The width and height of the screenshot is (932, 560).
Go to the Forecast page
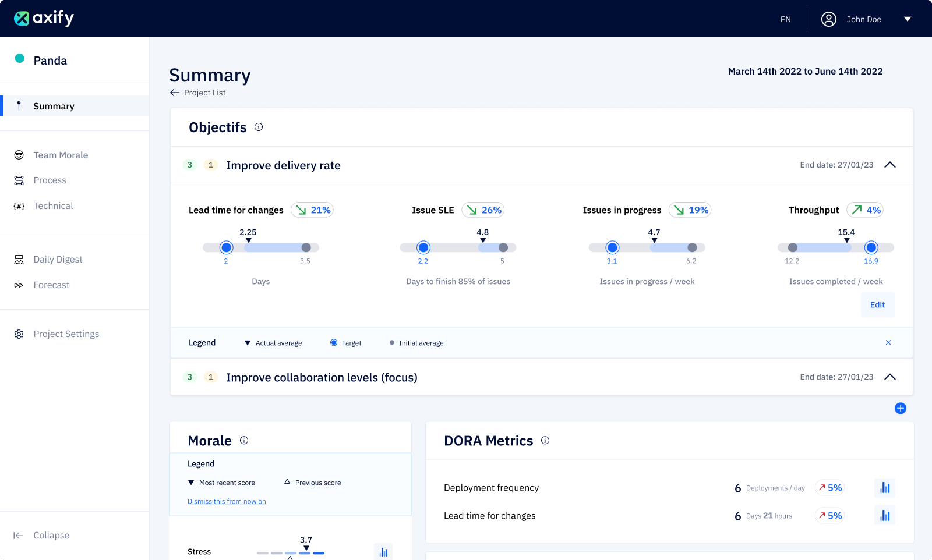pos(51,285)
